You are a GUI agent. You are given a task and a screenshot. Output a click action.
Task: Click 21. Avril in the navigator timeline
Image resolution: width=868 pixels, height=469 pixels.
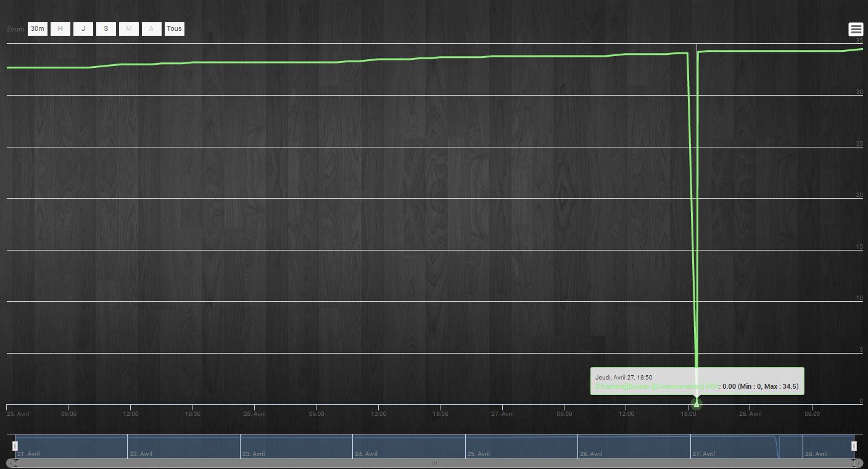[28, 454]
